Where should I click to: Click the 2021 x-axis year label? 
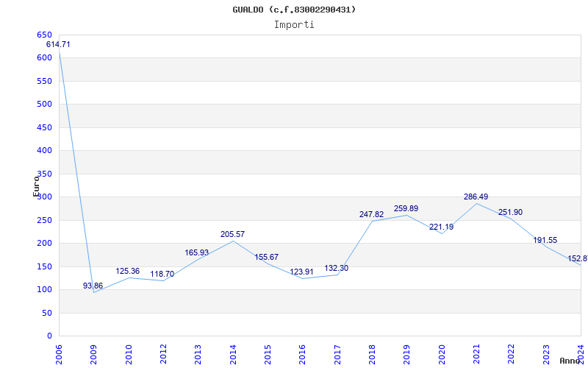click(476, 354)
